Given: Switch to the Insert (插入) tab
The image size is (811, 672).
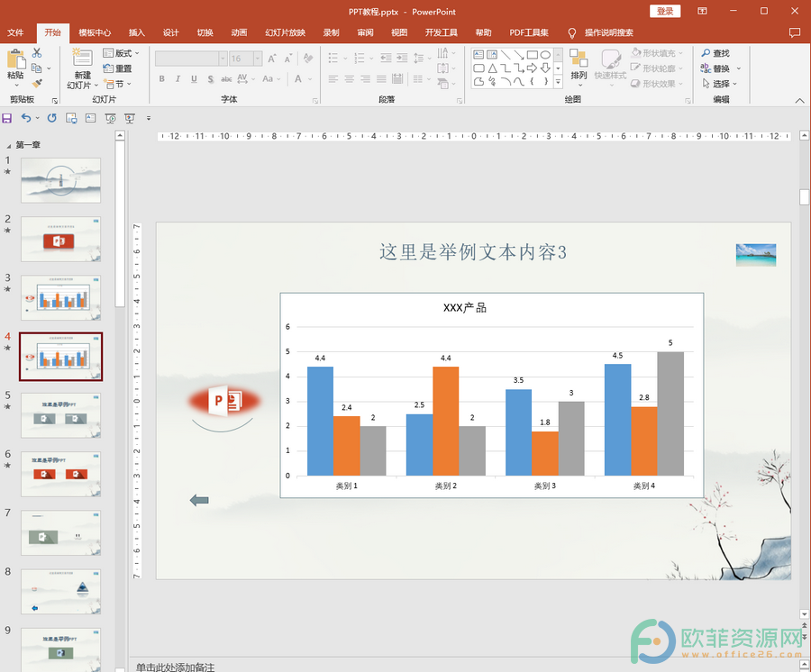Looking at the screenshot, I should (137, 32).
